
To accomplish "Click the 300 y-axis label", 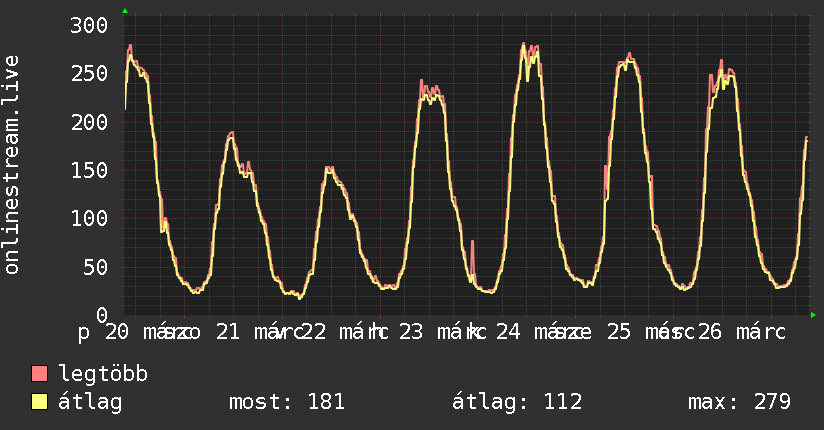I will (x=89, y=25).
